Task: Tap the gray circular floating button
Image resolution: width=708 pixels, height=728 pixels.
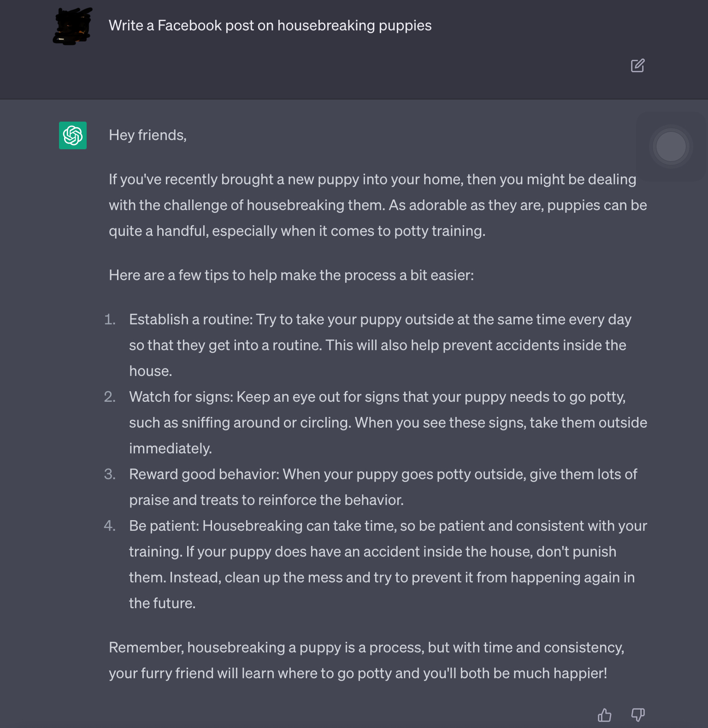Action: click(x=671, y=147)
